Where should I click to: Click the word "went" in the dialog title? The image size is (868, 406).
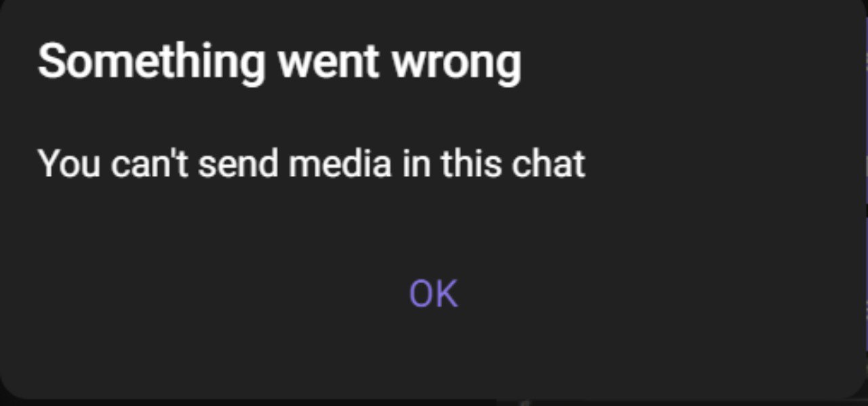pos(329,63)
